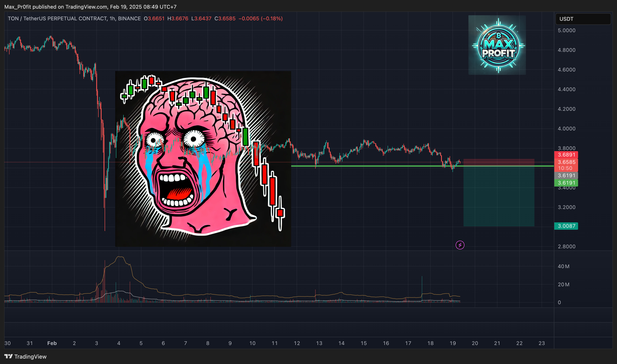Click the low value L3.6437

(x=201, y=18)
